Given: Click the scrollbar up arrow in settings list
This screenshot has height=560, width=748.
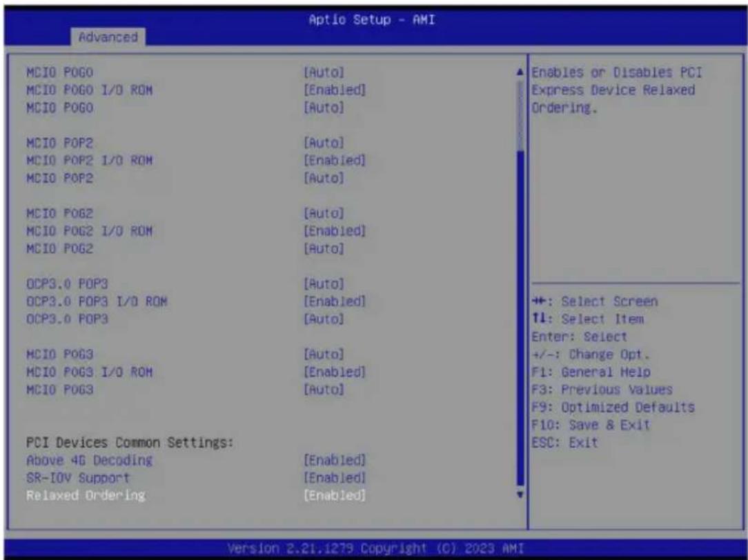Looking at the screenshot, I should 520,72.
